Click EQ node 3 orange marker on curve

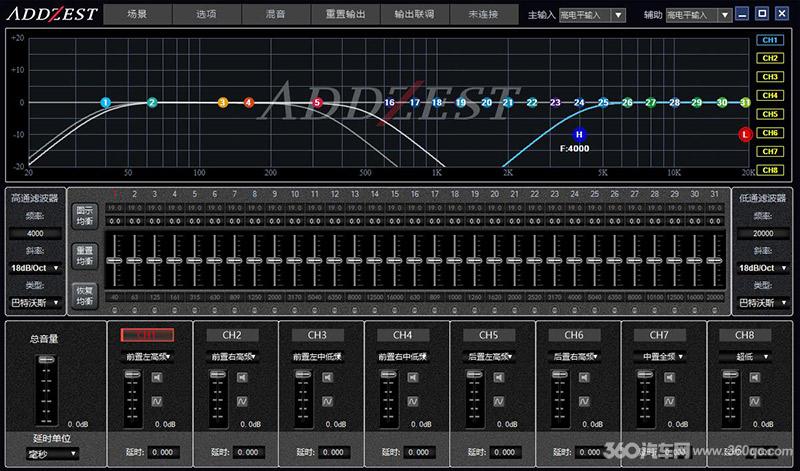pyautogui.click(x=222, y=103)
